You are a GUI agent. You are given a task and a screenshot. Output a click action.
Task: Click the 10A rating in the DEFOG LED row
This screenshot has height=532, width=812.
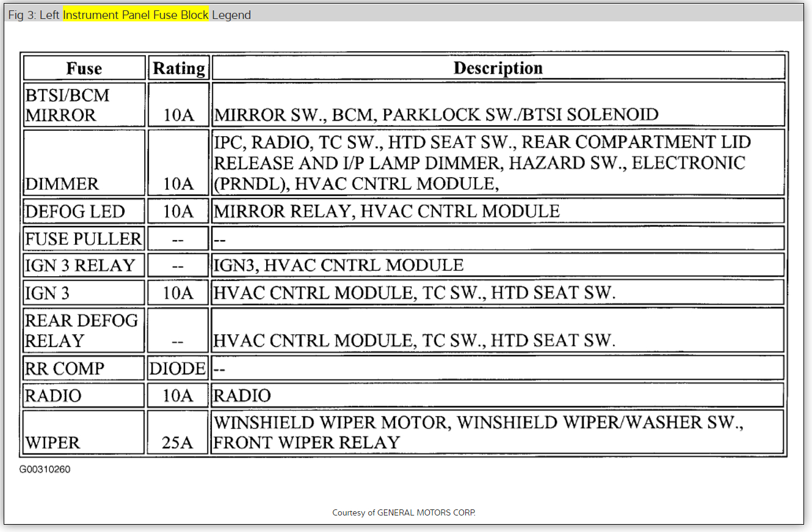179,212
